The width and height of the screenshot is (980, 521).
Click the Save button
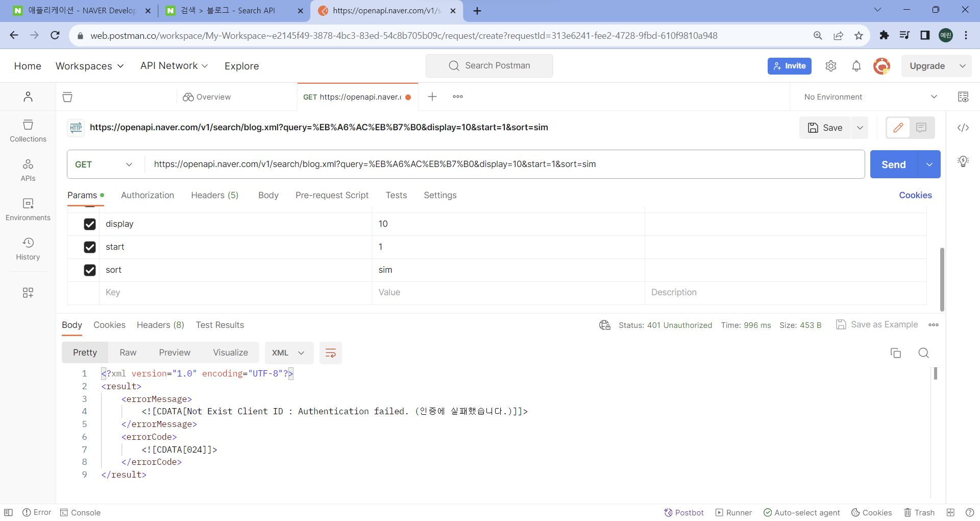(x=825, y=128)
